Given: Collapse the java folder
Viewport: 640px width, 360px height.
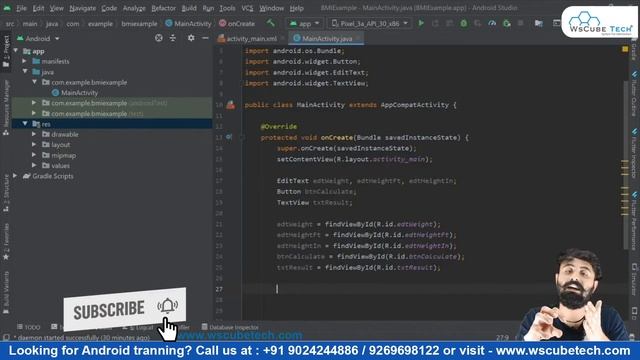Looking at the screenshot, I should [25, 71].
